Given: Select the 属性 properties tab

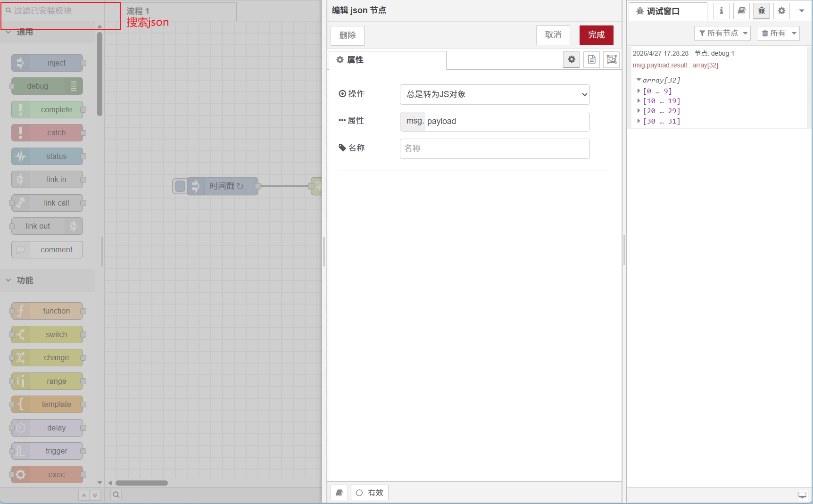Looking at the screenshot, I should click(x=388, y=60).
